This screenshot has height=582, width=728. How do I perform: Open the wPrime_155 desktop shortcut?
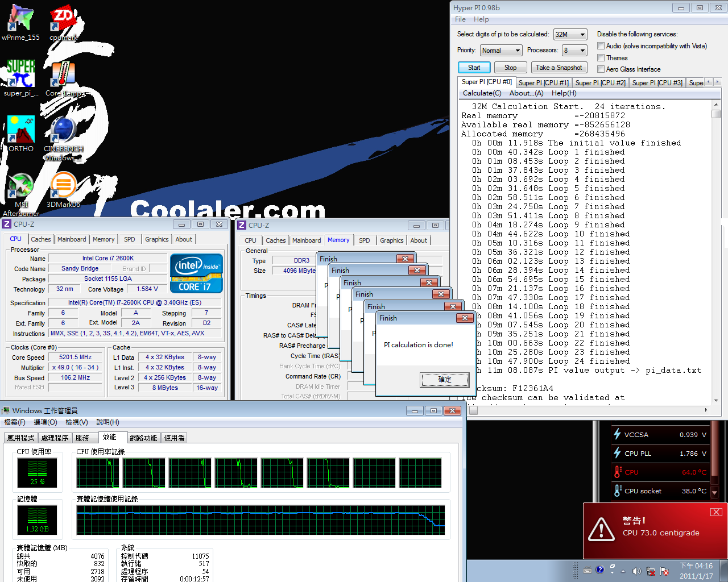click(x=21, y=22)
